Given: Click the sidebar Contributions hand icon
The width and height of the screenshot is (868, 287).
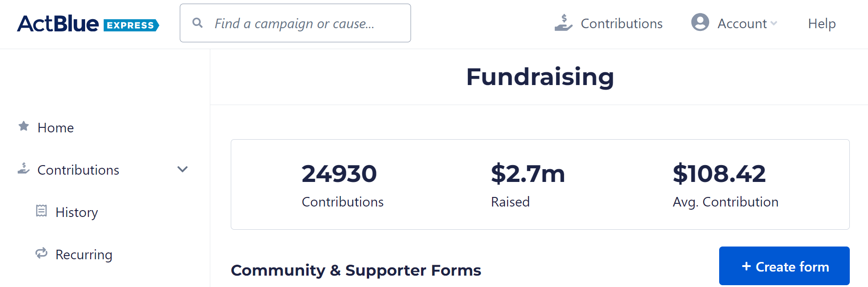Looking at the screenshot, I should [24, 169].
